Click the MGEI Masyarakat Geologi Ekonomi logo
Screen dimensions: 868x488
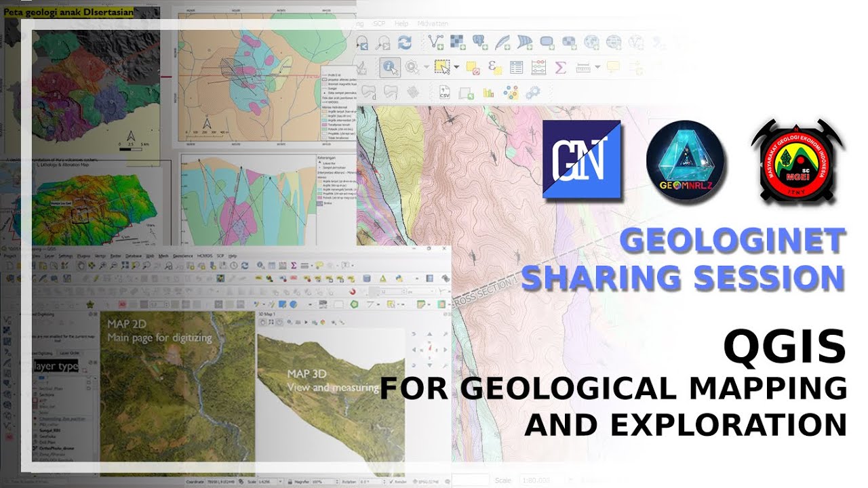pos(797,161)
